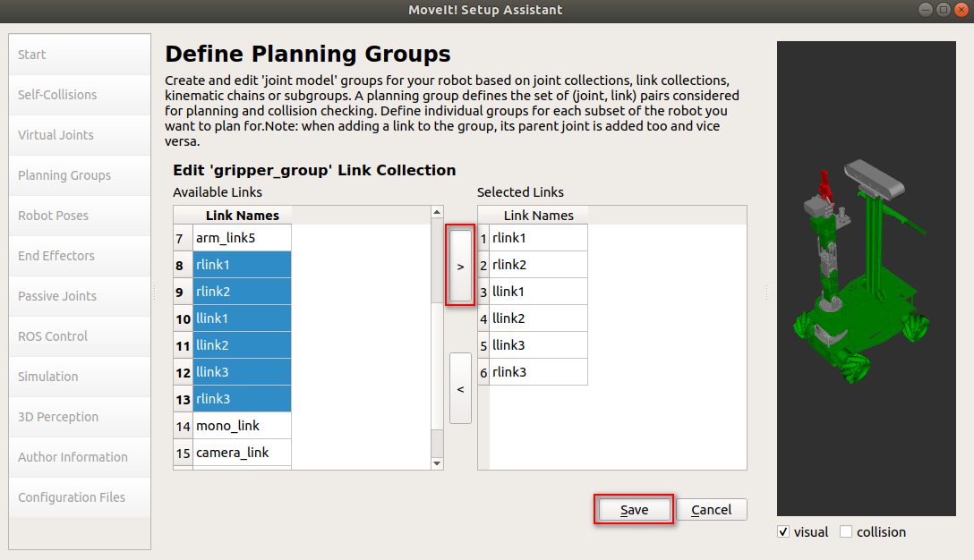Viewport: 974px width, 560px height.
Task: Click the Available Links scrollbar down arrow
Action: point(437,463)
